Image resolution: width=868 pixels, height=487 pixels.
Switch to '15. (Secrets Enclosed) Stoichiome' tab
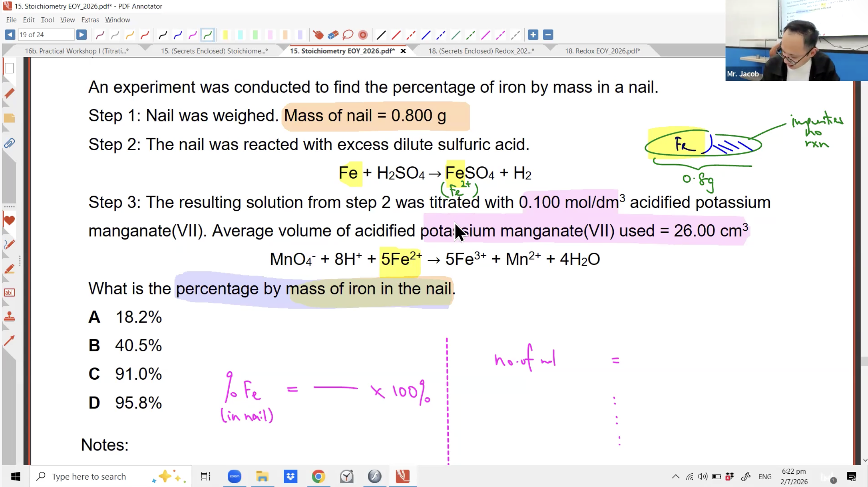coord(214,51)
